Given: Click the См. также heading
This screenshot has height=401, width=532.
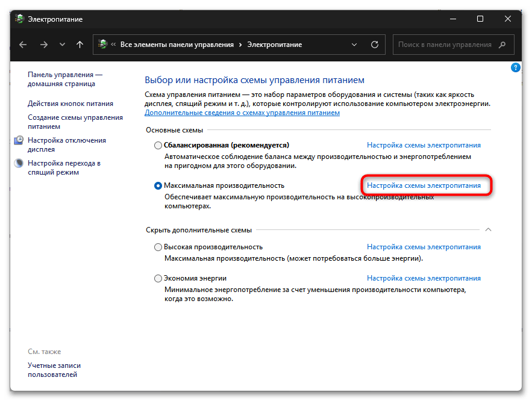Looking at the screenshot, I should [x=45, y=352].
